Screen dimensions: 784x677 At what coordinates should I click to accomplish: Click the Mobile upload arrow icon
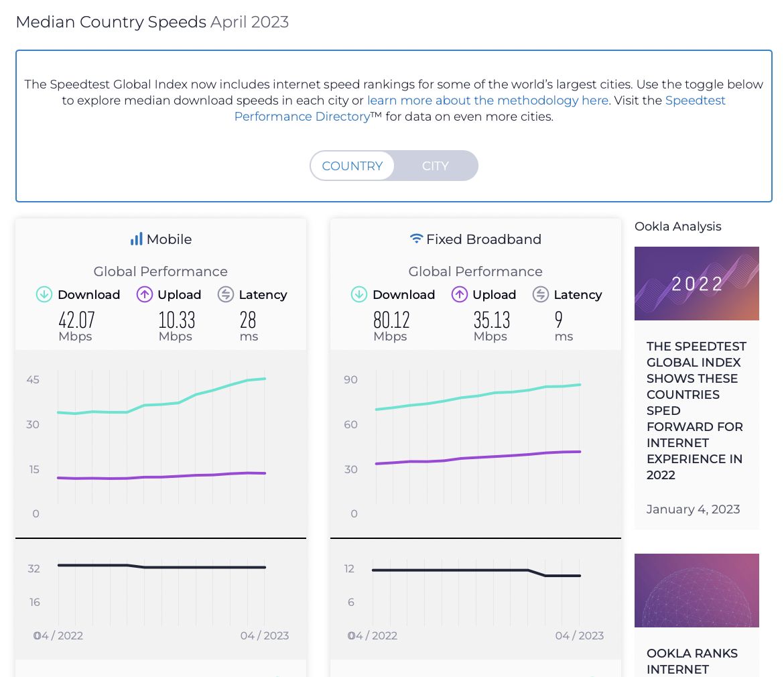pyautogui.click(x=145, y=294)
